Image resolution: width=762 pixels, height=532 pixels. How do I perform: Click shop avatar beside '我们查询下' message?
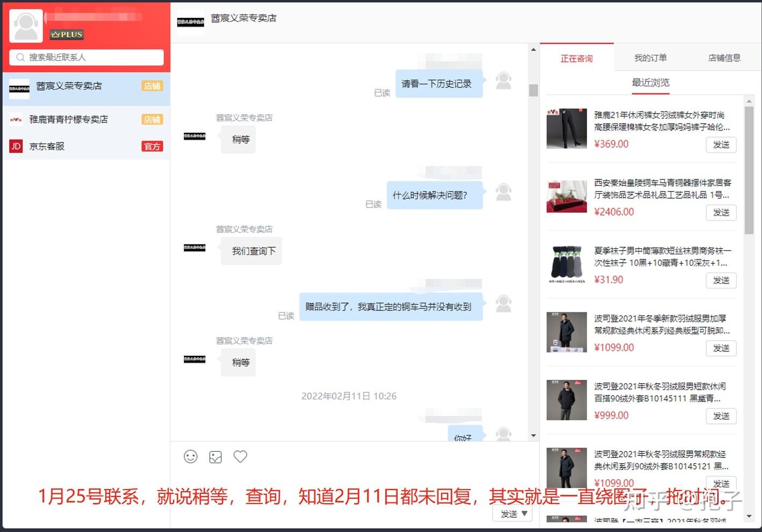coord(195,248)
